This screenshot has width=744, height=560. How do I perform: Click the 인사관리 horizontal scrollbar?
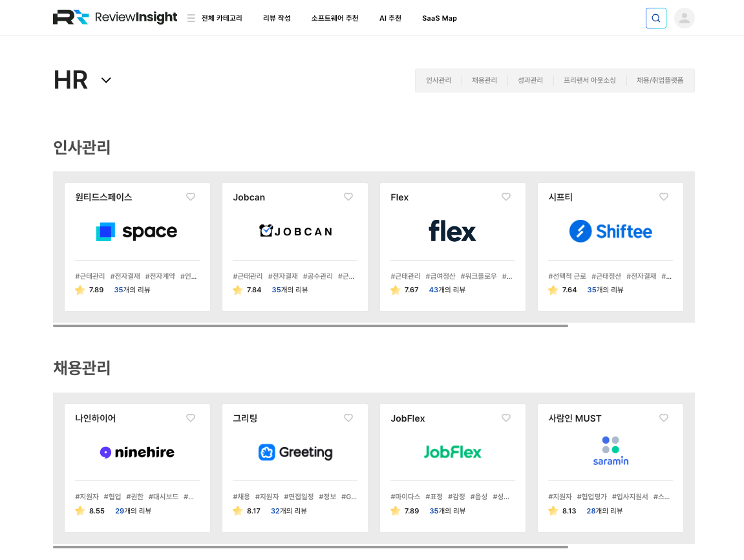pos(310,326)
